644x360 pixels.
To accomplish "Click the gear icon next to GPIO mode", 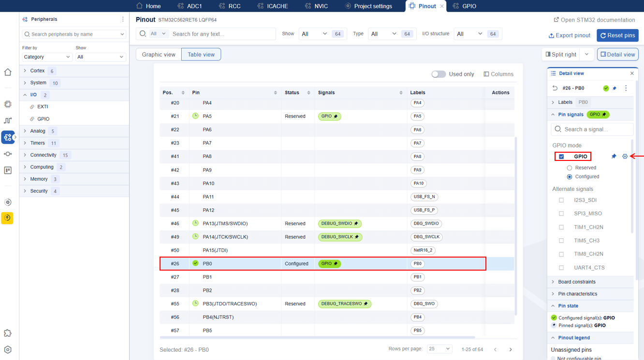I will tap(625, 157).
